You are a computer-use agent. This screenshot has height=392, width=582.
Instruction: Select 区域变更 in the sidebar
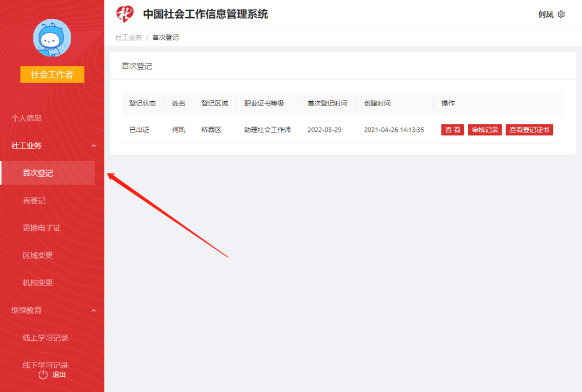38,255
